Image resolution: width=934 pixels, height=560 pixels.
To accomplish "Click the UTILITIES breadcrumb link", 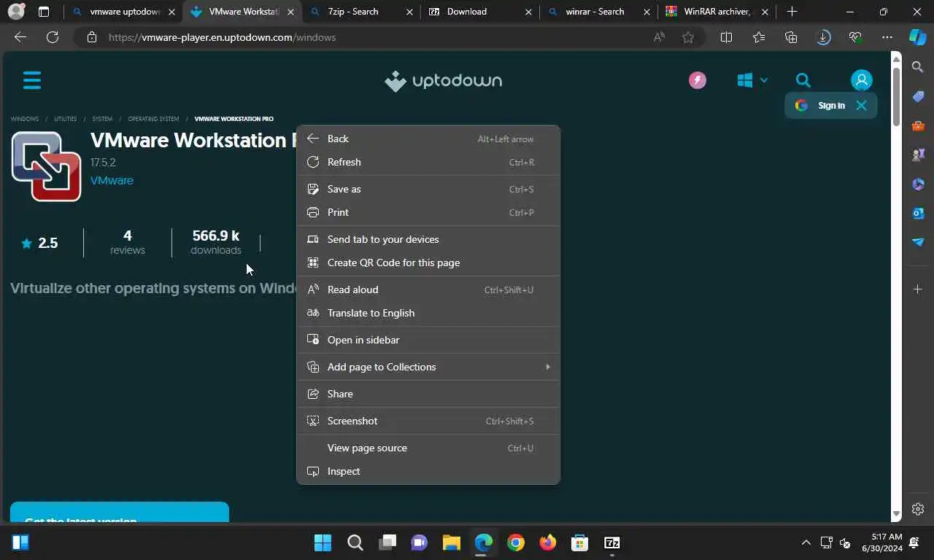I will [x=65, y=119].
